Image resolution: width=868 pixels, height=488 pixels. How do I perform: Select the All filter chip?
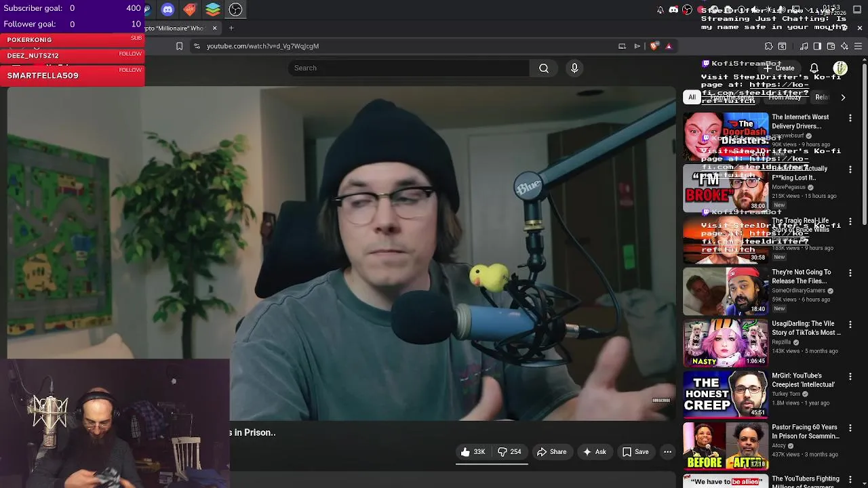pos(692,97)
